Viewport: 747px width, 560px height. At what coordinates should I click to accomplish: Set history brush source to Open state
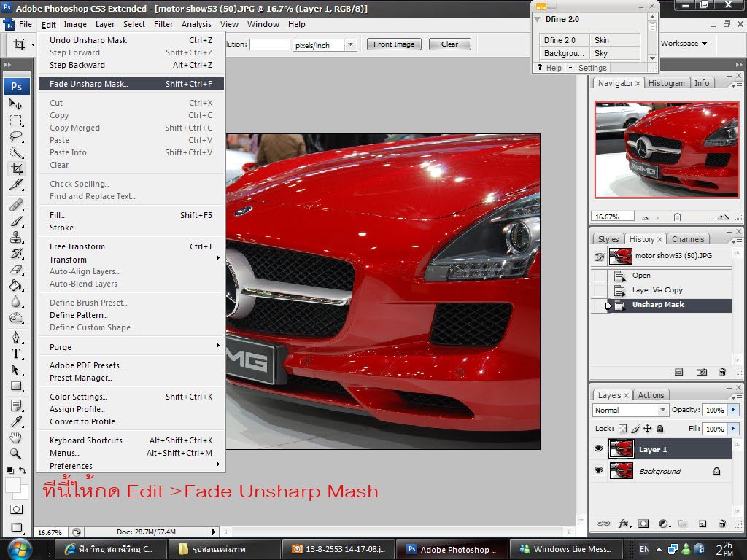(x=600, y=276)
